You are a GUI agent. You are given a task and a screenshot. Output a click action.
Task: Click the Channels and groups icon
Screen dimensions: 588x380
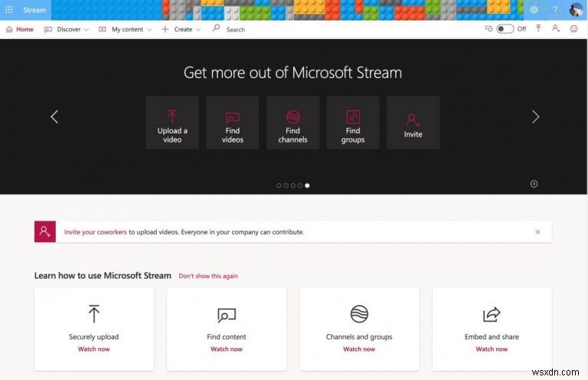359,314
